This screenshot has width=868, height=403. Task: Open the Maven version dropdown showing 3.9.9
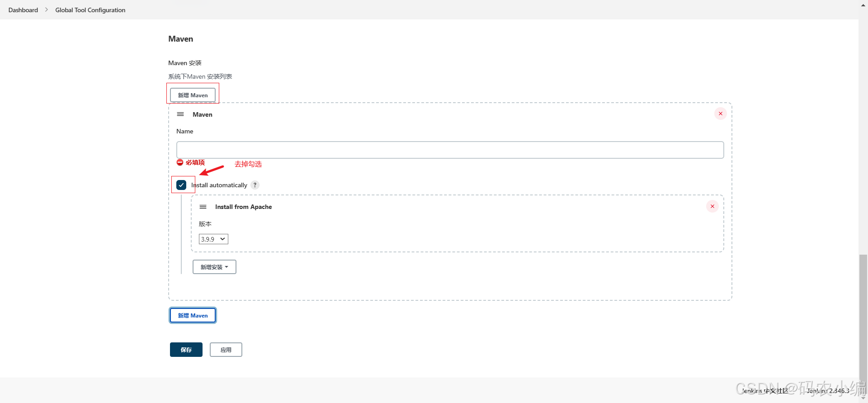tap(213, 239)
